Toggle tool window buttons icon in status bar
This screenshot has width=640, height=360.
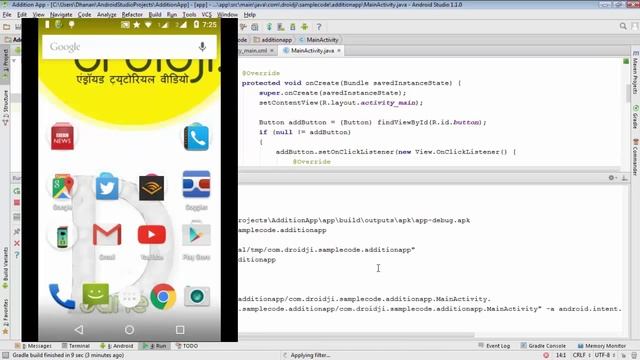pos(5,356)
